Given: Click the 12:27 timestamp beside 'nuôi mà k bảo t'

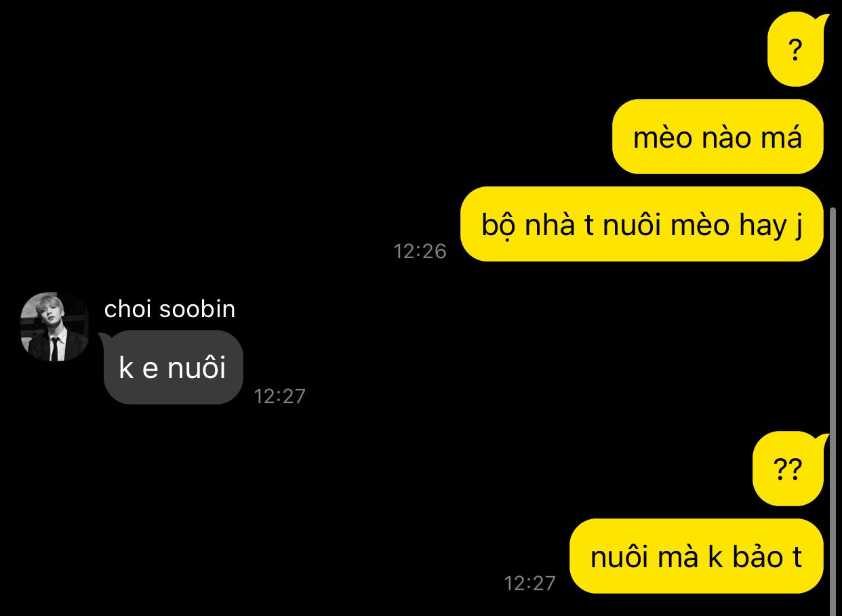Looking at the screenshot, I should pyautogui.click(x=530, y=583).
